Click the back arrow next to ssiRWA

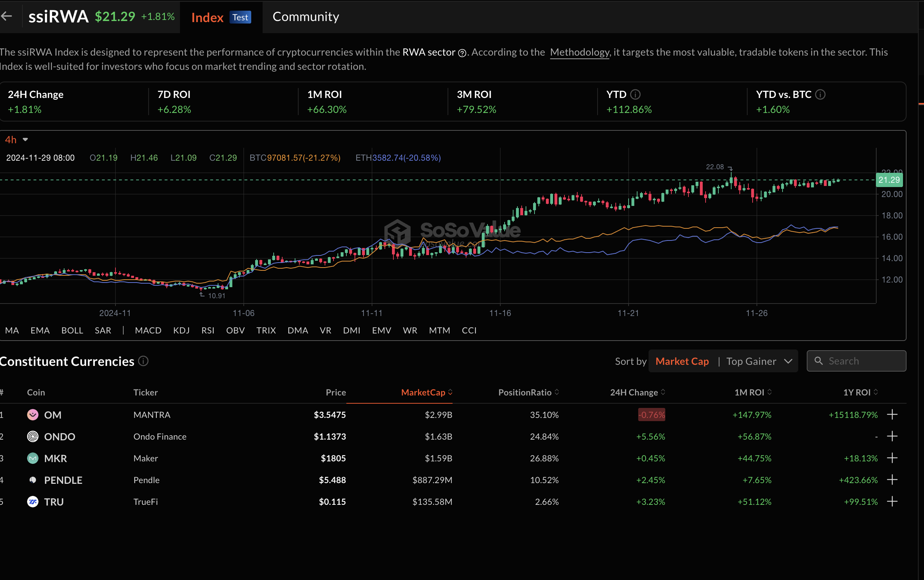(6, 16)
